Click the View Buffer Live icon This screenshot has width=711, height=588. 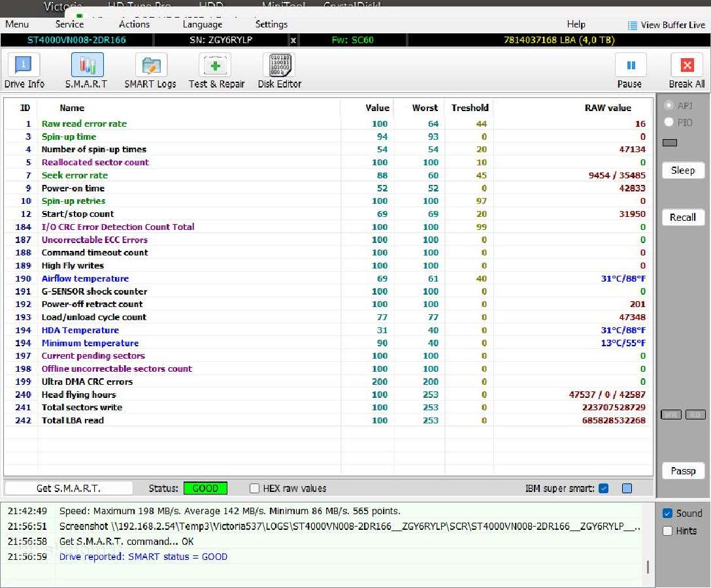tap(632, 25)
